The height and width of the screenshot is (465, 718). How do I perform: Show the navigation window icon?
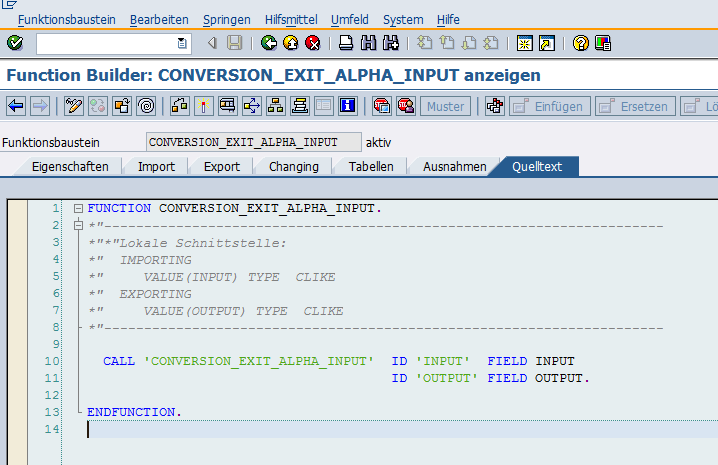[300, 106]
